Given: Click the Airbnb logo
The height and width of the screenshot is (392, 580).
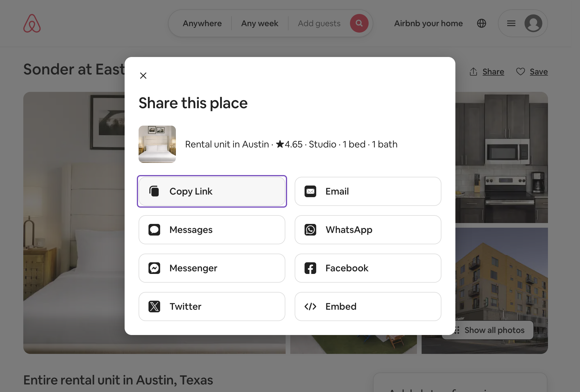Looking at the screenshot, I should (x=32, y=23).
